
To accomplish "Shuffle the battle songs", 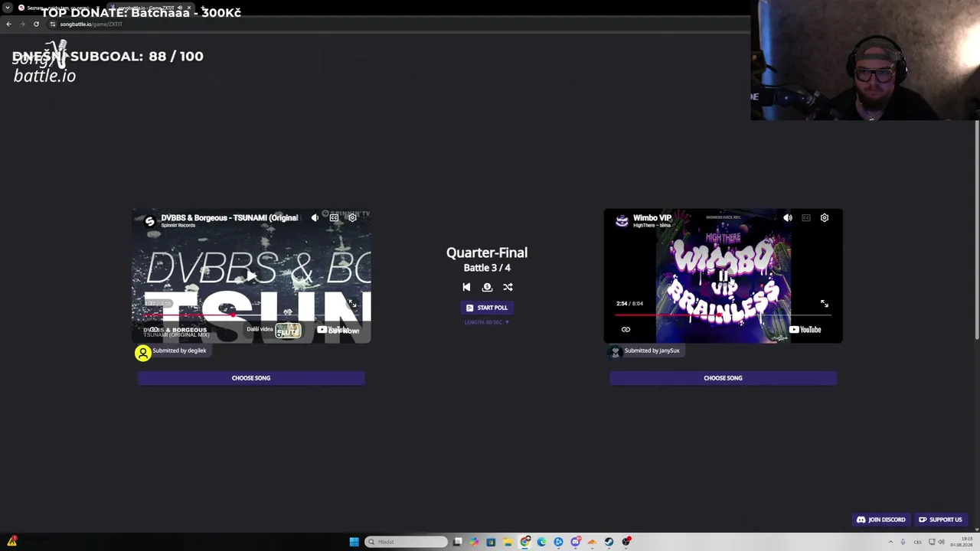I will pos(508,287).
